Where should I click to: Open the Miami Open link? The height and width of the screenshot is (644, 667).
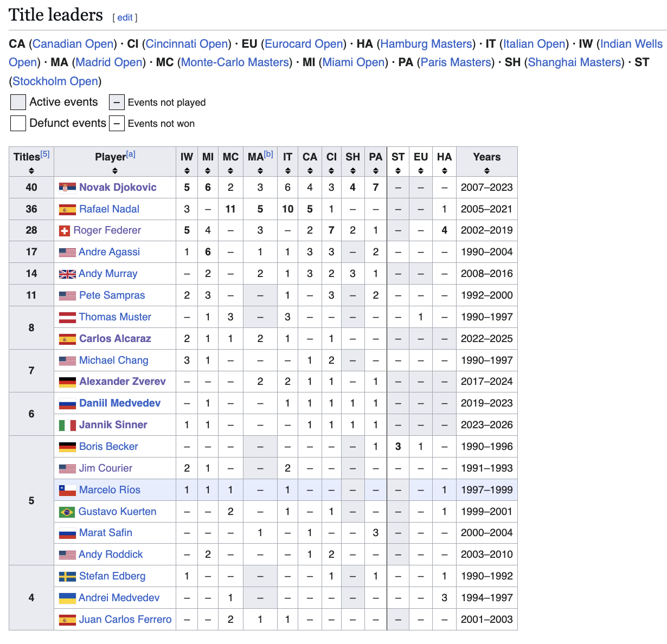[354, 62]
